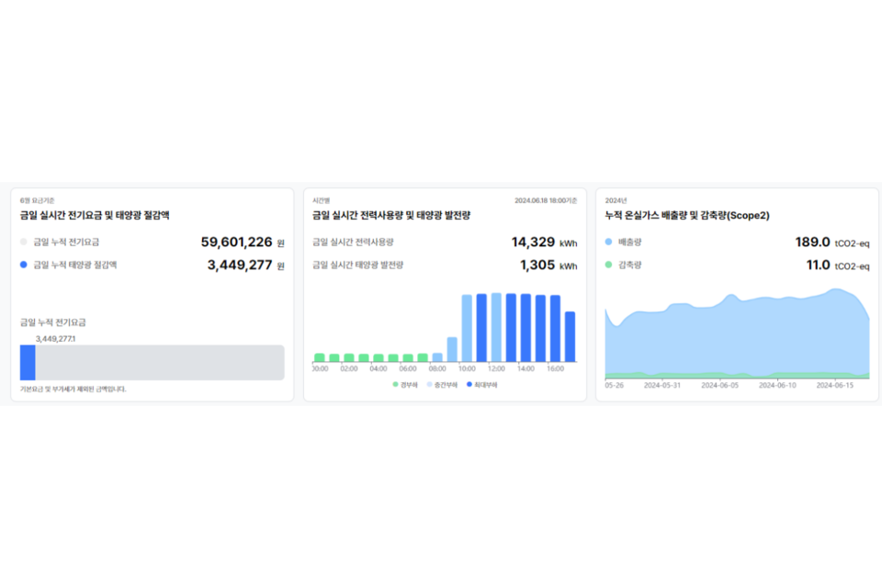The image size is (882, 588).
Task: Click the blue 배출량 legend dot
Action: pyautogui.click(x=609, y=243)
